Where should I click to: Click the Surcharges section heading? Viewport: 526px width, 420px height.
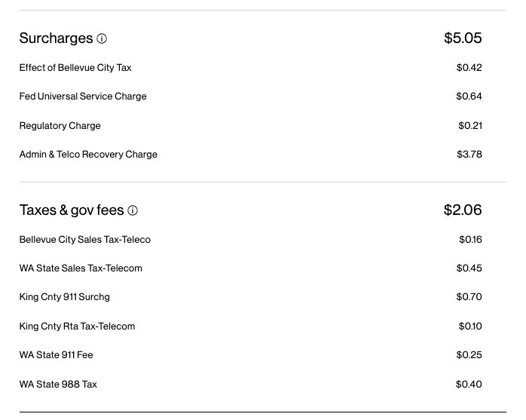(56, 38)
